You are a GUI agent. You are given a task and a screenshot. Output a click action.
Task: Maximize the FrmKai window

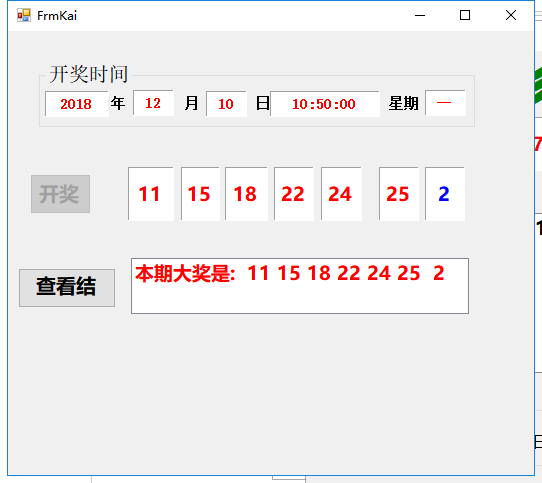(x=465, y=15)
